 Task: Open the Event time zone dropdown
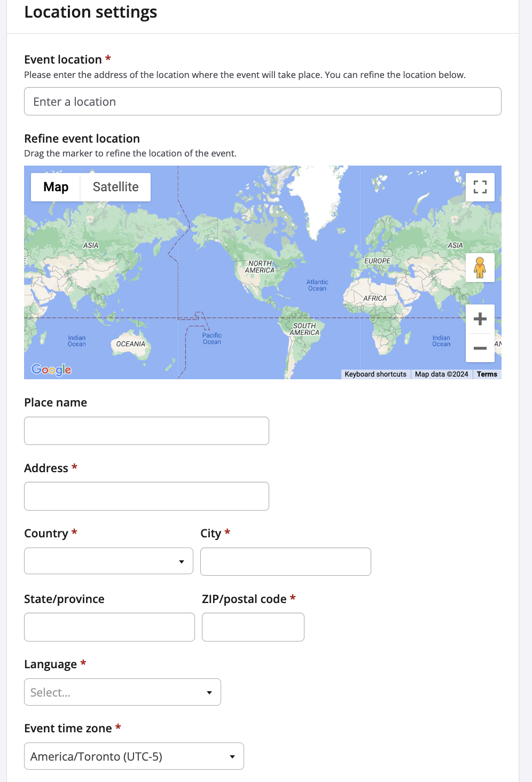click(134, 756)
